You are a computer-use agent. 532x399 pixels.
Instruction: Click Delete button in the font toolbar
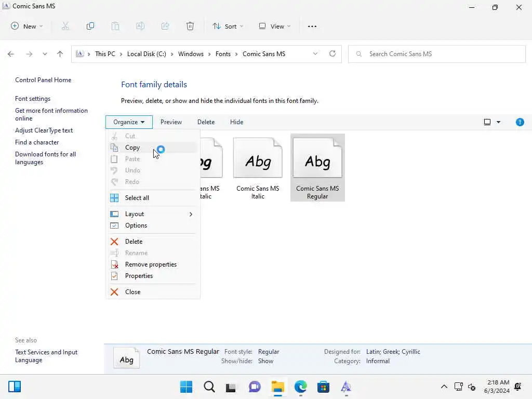pyautogui.click(x=206, y=122)
